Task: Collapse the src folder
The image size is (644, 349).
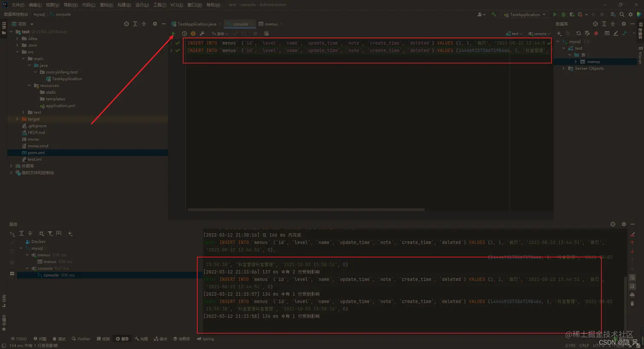Action: (17, 52)
